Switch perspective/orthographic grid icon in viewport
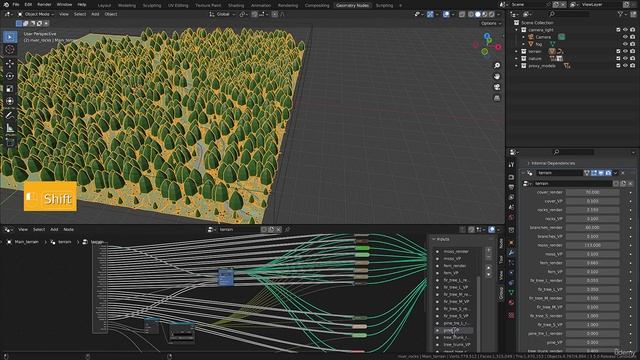Viewport: 640px width, 360px height. point(497,98)
